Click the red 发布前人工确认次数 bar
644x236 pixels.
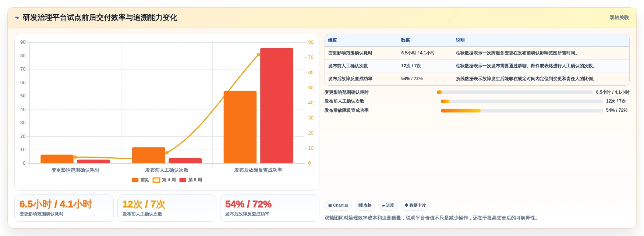pos(185,161)
